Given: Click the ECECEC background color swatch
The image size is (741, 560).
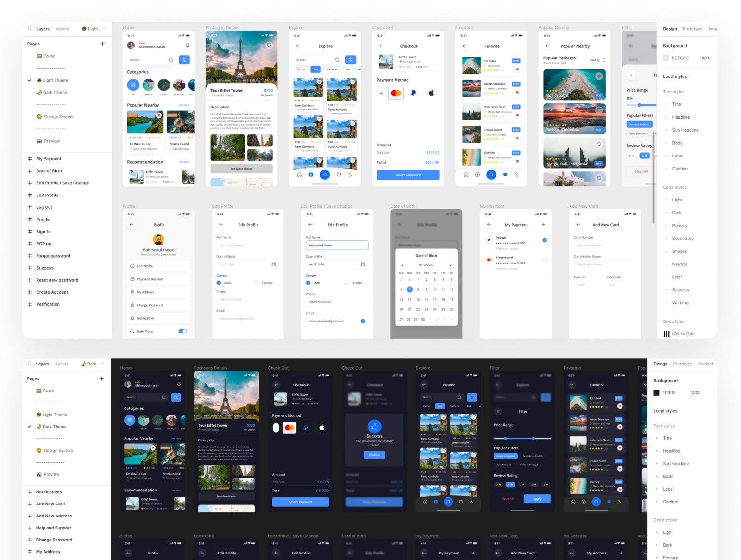Looking at the screenshot, I should tap(666, 58).
